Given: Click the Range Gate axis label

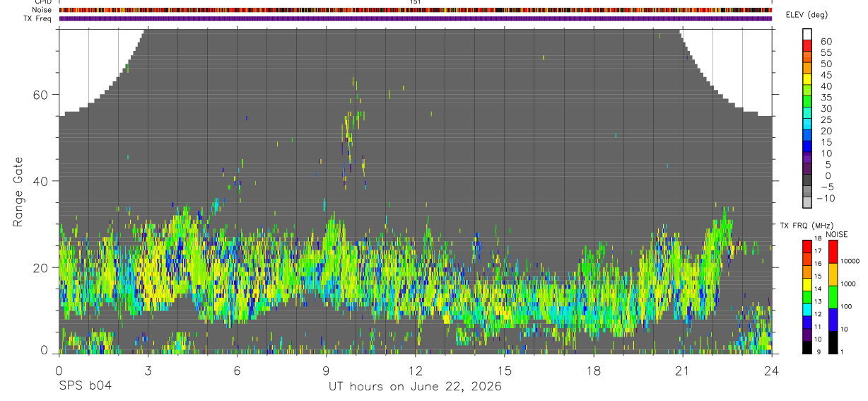Looking at the screenshot, I should pyautogui.click(x=18, y=192).
